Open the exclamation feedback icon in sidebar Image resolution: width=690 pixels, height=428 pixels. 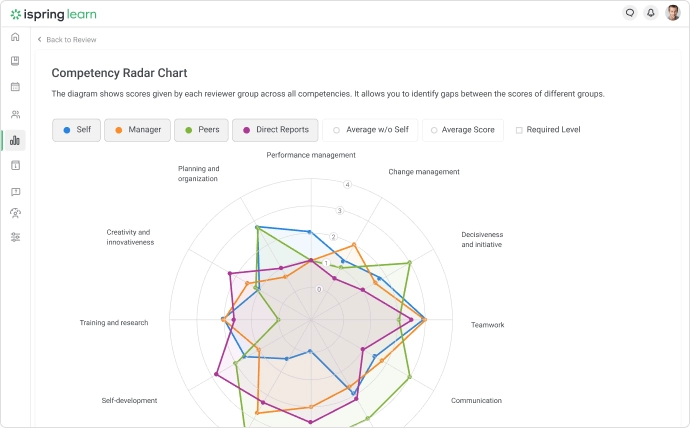15,190
